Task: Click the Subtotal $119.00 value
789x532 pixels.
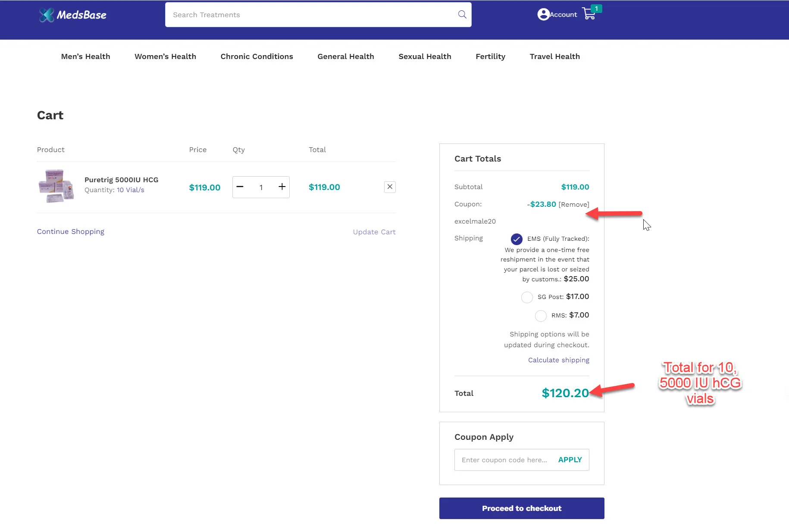Action: coord(575,187)
